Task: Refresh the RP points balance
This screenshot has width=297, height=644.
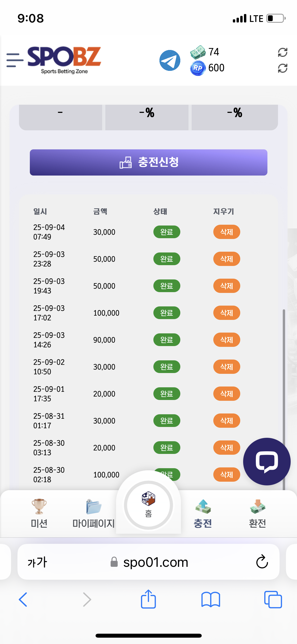Action: [282, 68]
